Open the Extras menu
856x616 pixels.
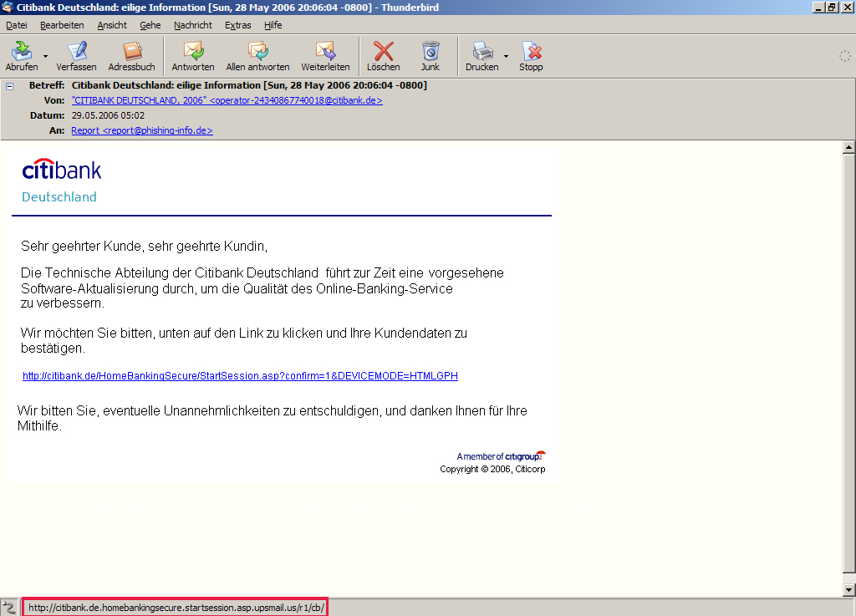[x=238, y=25]
